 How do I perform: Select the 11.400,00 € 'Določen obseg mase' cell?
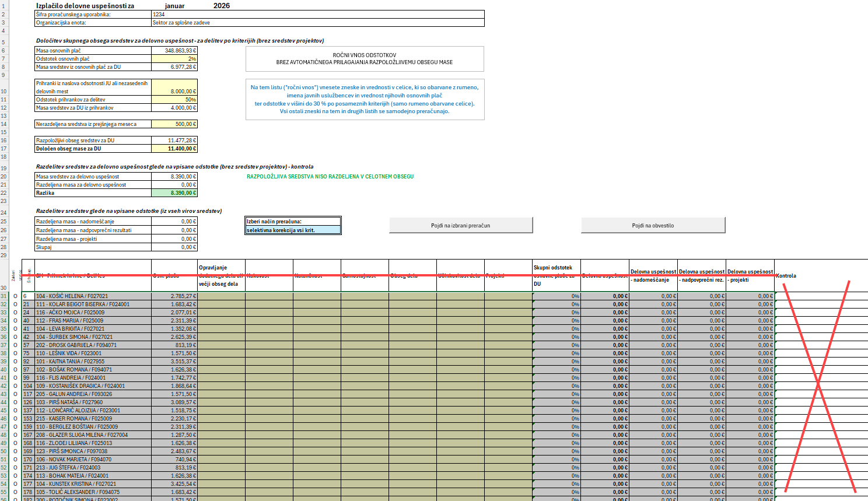174,149
